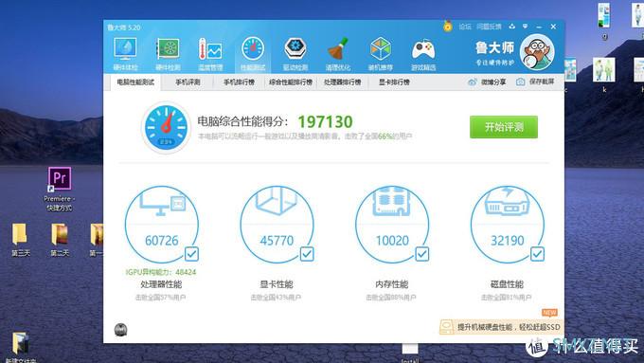Uncheck the 处理器性能 test checkbox
This screenshot has width=644, height=363.
pos(192,254)
